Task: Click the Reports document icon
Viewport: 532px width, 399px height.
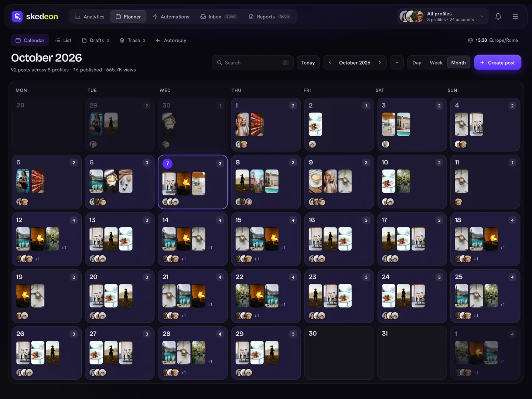Action: pos(251,17)
